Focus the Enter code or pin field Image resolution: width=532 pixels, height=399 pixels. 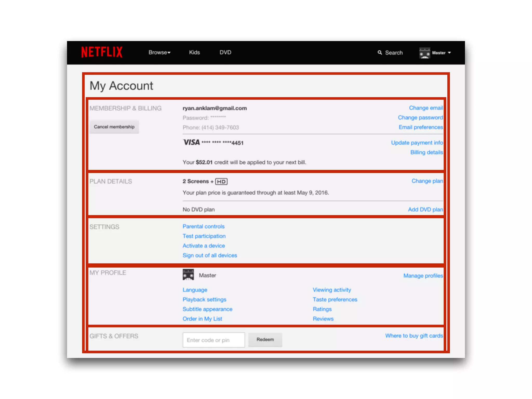214,340
